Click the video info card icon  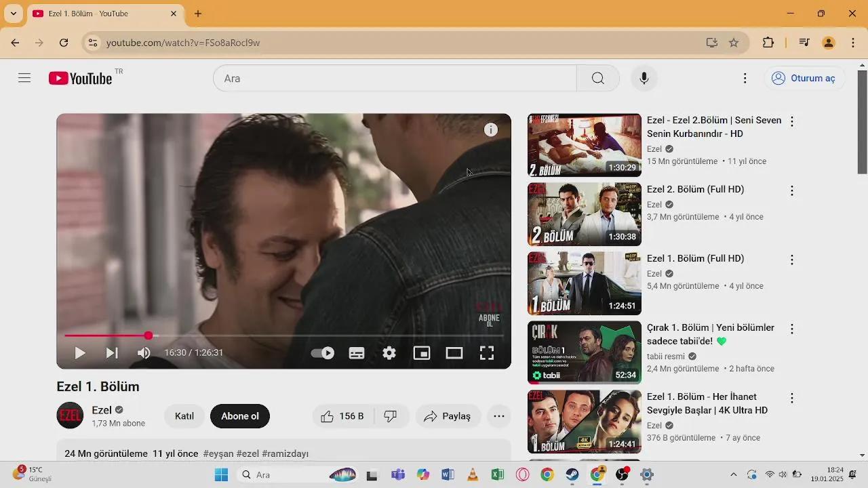(491, 130)
